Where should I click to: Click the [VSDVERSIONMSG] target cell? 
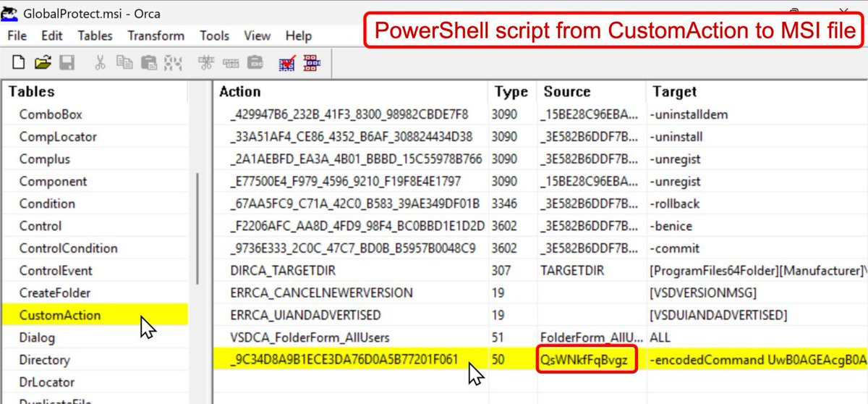pyautogui.click(x=704, y=293)
